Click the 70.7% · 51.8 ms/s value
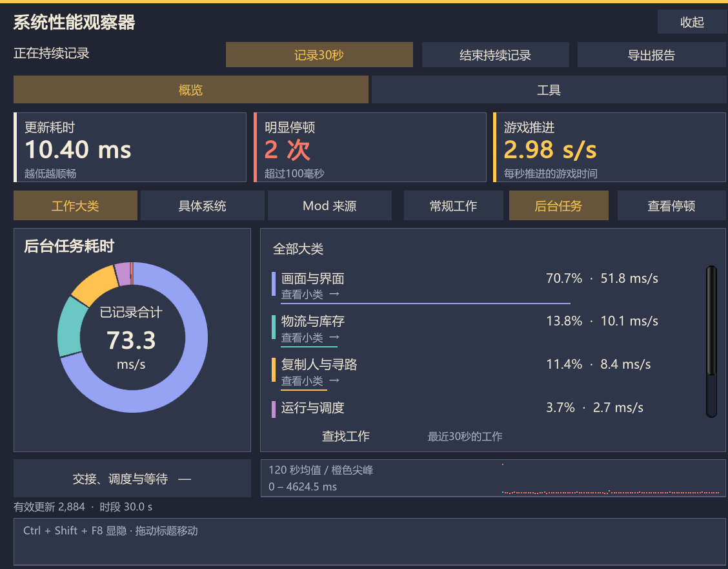 coord(602,278)
